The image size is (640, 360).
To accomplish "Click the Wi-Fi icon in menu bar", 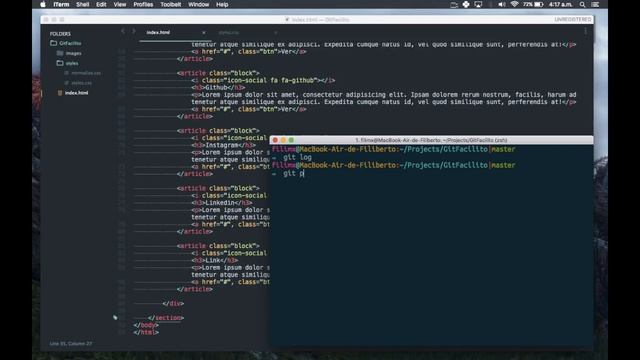I will [514, 4].
